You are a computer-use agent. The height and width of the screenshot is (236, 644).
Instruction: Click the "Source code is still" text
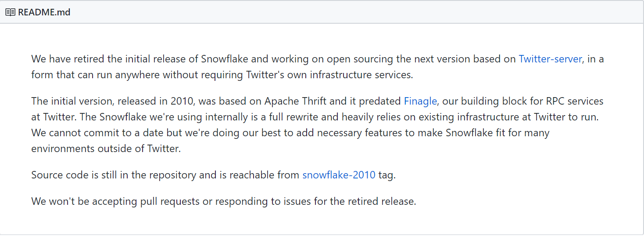[74, 175]
